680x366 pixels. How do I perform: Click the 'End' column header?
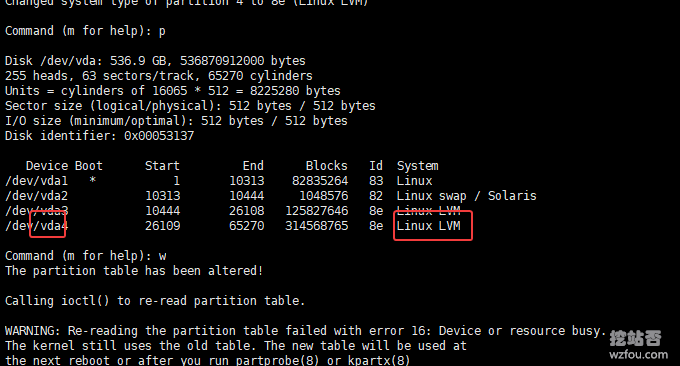(x=253, y=166)
